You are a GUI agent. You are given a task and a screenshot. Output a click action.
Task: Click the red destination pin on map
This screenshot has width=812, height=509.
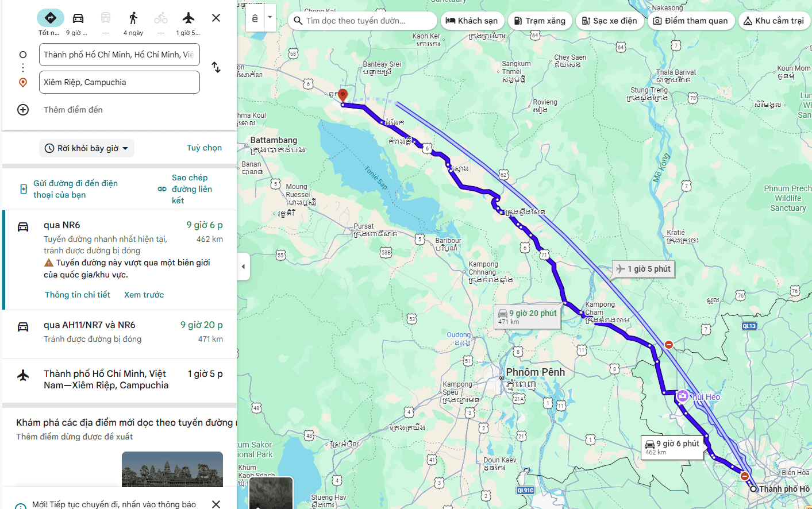343,96
